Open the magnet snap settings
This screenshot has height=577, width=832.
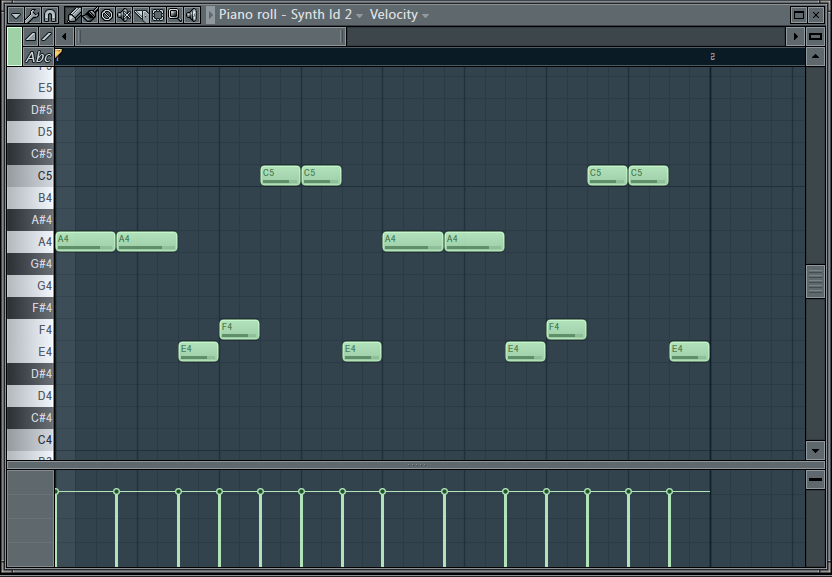50,15
